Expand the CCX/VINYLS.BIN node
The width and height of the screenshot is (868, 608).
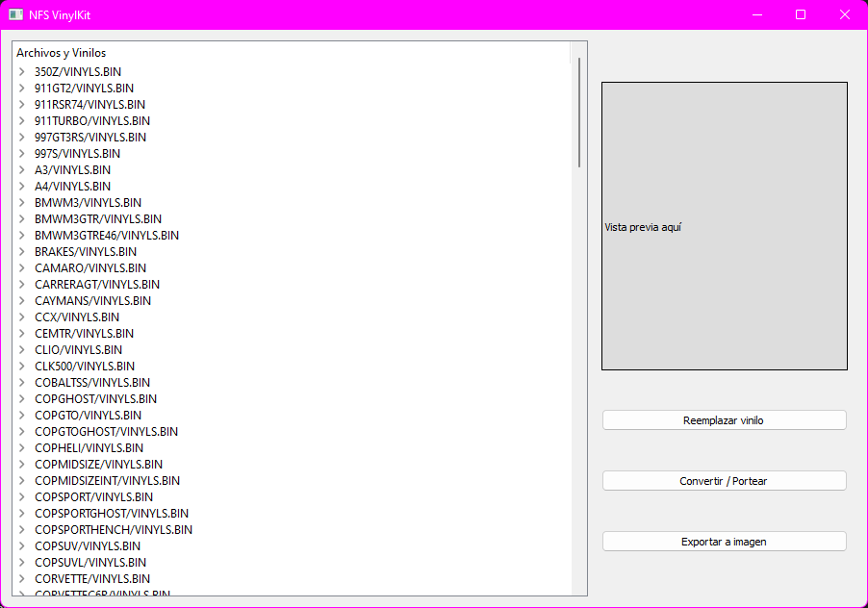pyautogui.click(x=21, y=317)
